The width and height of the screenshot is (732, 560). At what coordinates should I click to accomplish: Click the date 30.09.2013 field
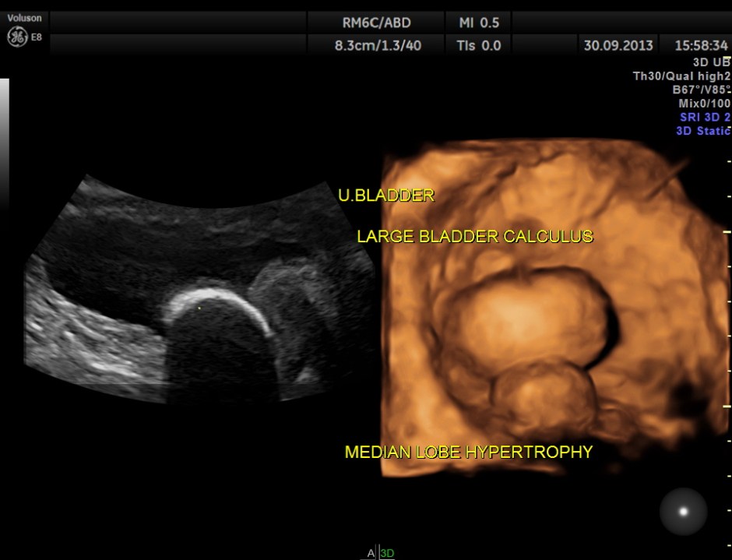point(618,45)
